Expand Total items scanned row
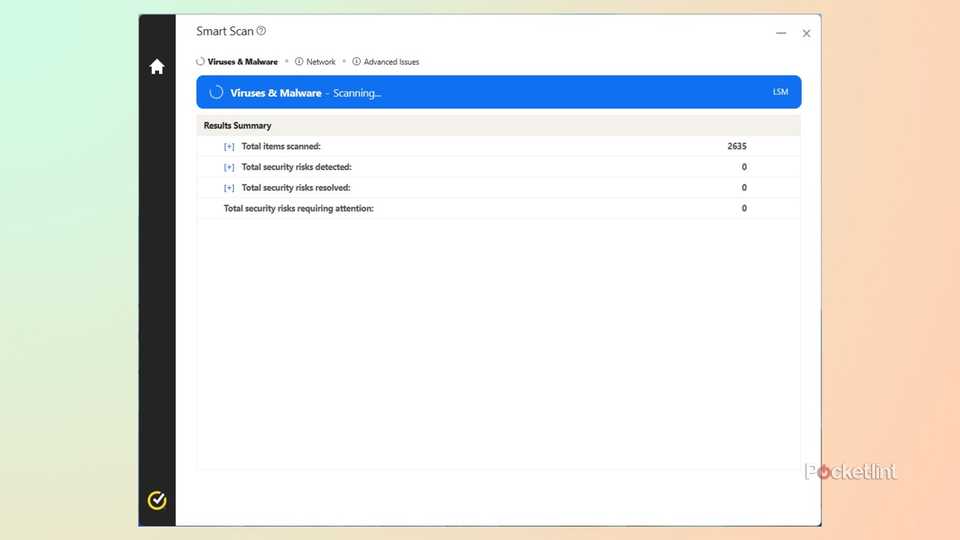Image resolution: width=960 pixels, height=540 pixels. 229,146
